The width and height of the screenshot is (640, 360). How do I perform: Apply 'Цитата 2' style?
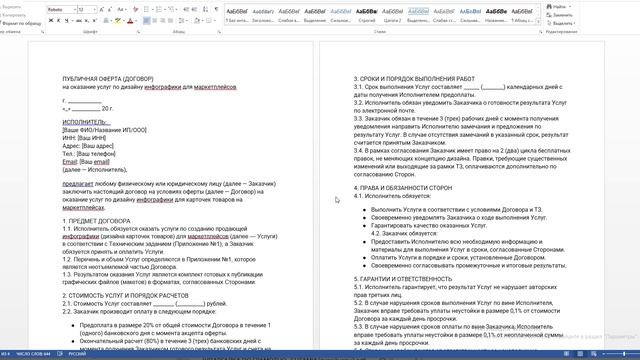[392, 15]
